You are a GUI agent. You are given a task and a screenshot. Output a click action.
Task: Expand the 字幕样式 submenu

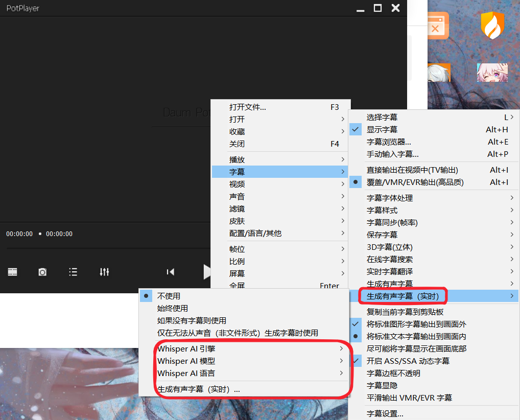[380, 210]
